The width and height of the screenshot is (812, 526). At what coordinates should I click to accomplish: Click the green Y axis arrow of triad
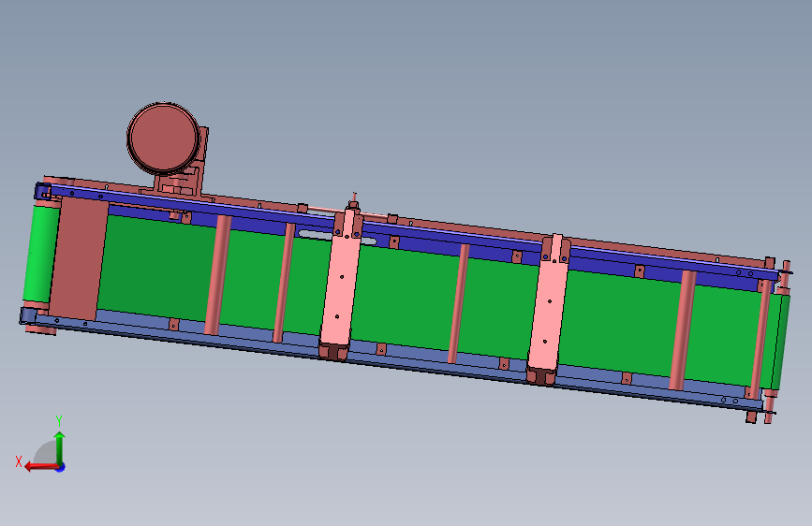pyautogui.click(x=60, y=447)
